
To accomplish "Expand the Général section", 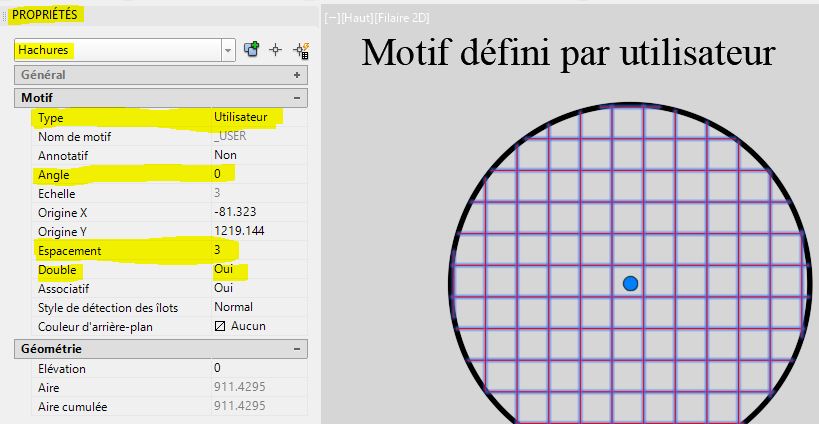I will pyautogui.click(x=297, y=75).
